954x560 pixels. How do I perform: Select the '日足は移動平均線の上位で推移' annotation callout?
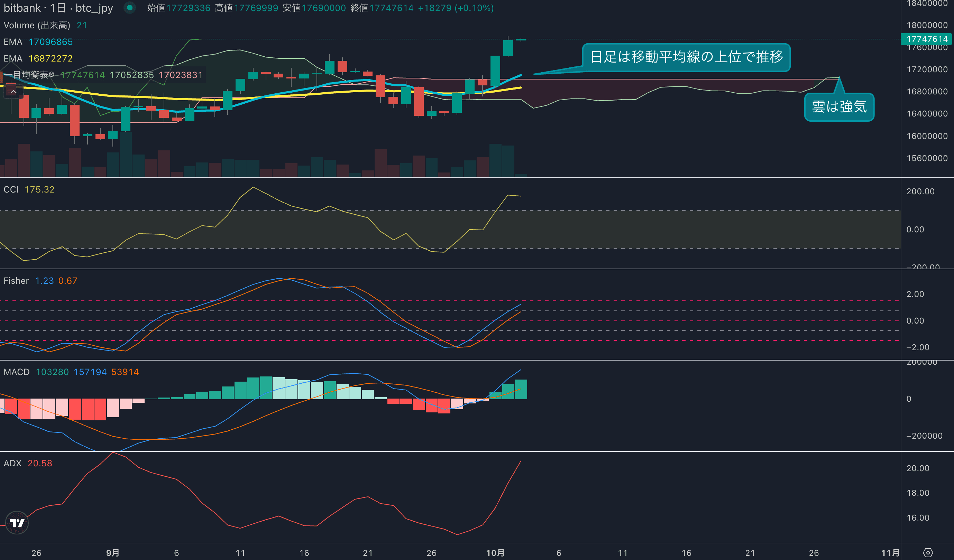[686, 57]
